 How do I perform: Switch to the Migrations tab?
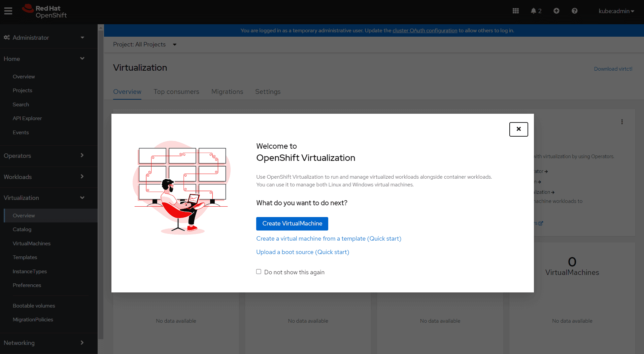point(227,92)
